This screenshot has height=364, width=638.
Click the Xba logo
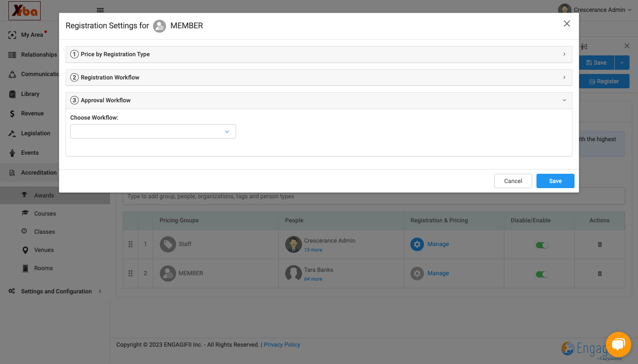coord(25,11)
